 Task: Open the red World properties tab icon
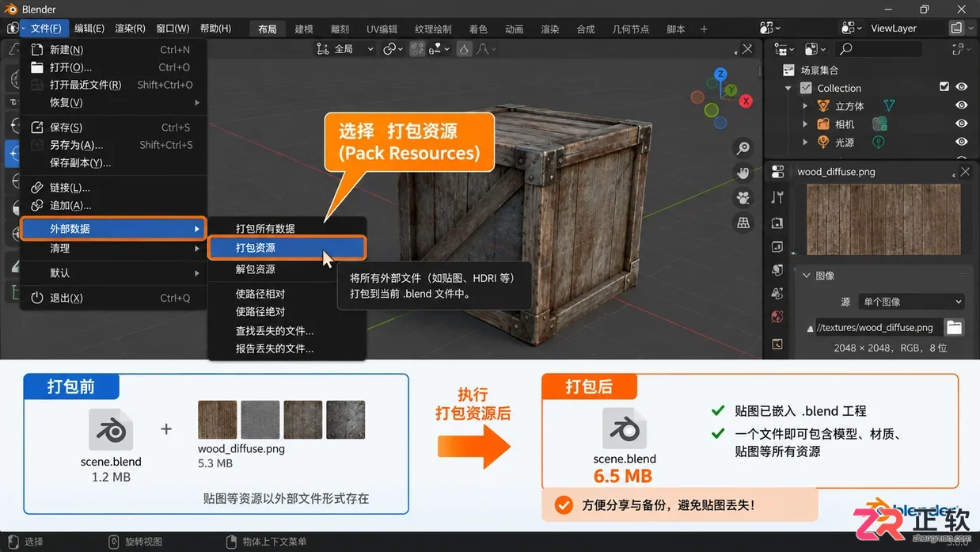coord(777,317)
